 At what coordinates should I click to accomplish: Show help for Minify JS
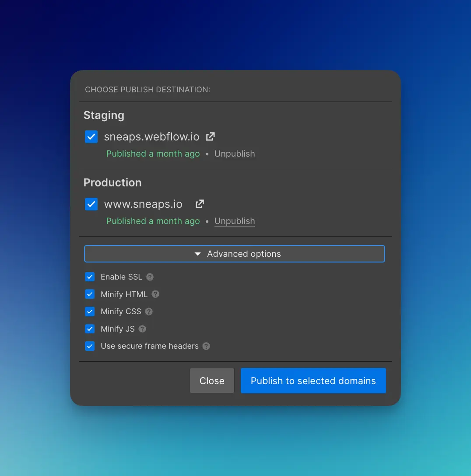pyautogui.click(x=142, y=329)
